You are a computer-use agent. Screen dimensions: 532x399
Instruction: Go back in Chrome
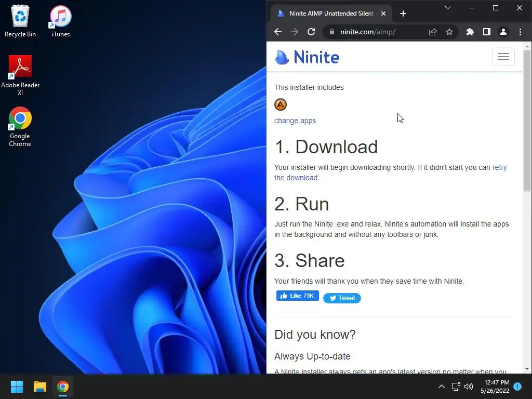click(278, 32)
